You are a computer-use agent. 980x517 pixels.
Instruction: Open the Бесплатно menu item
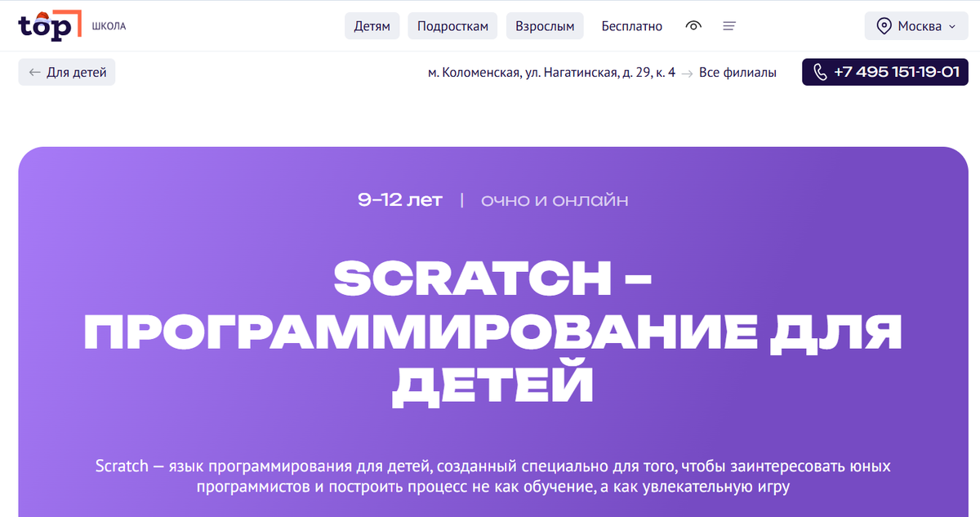pos(632,26)
